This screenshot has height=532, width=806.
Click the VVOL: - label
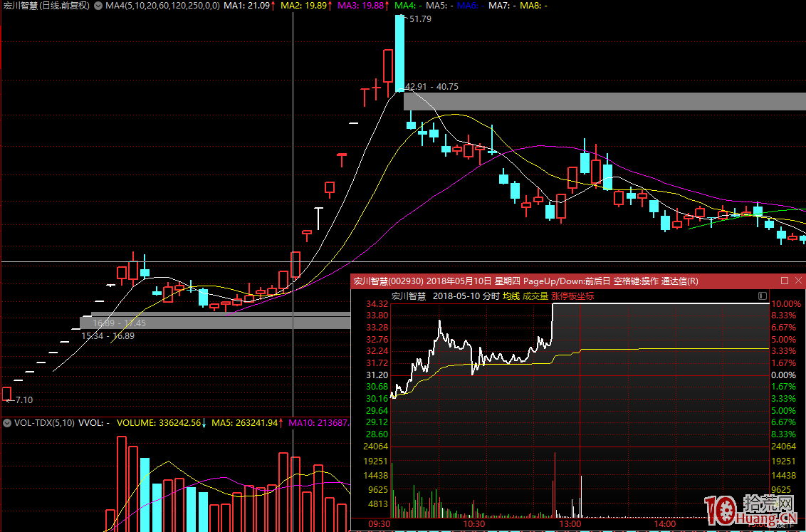point(94,423)
